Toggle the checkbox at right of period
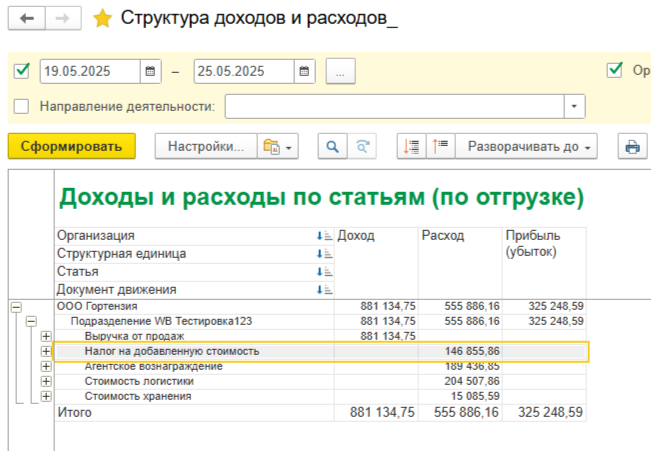This screenshot has height=451, width=651. coord(614,71)
